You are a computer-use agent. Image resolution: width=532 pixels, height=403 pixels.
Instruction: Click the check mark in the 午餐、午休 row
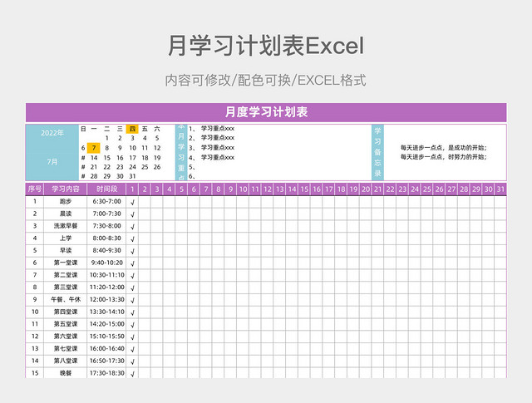tap(132, 301)
